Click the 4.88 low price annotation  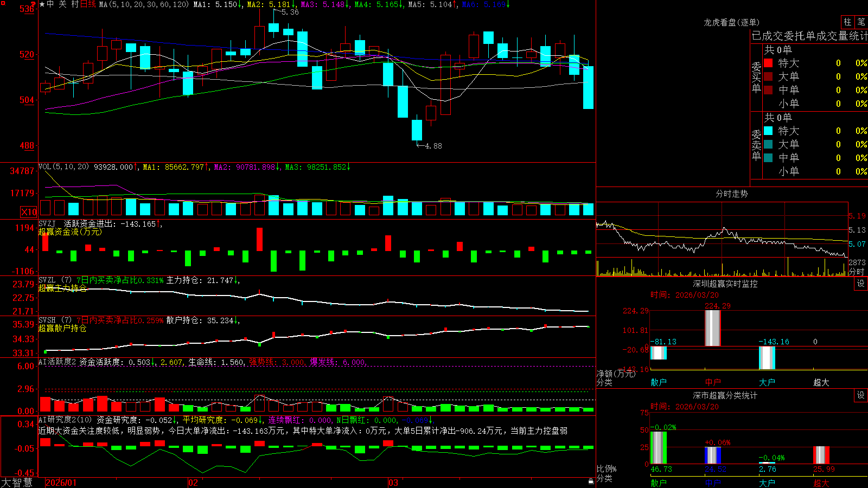[x=433, y=146]
